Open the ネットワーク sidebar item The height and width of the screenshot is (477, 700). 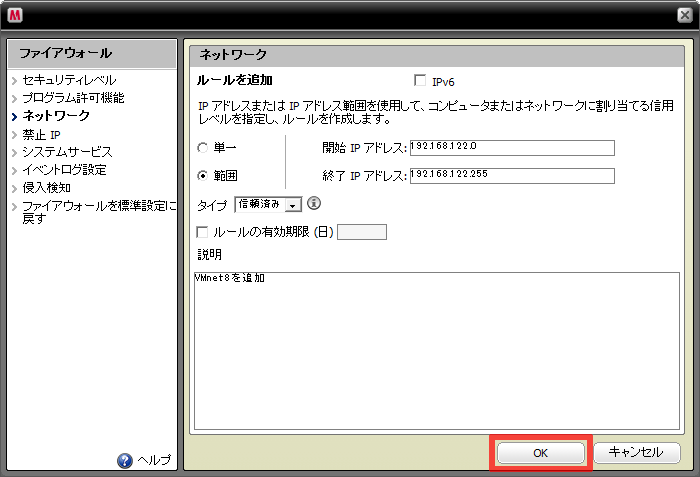pyautogui.click(x=55, y=116)
